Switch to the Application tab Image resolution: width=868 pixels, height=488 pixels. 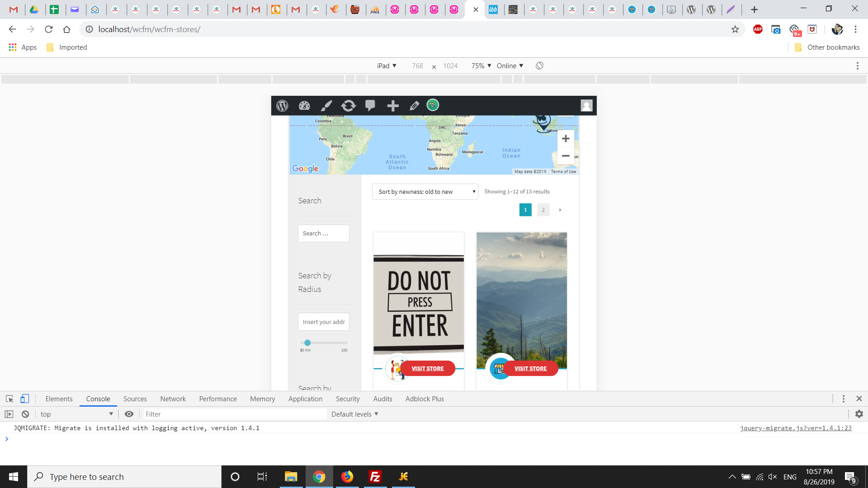point(305,399)
